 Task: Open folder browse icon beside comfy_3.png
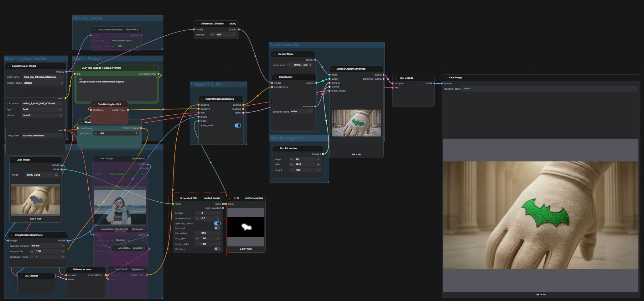[x=57, y=175]
